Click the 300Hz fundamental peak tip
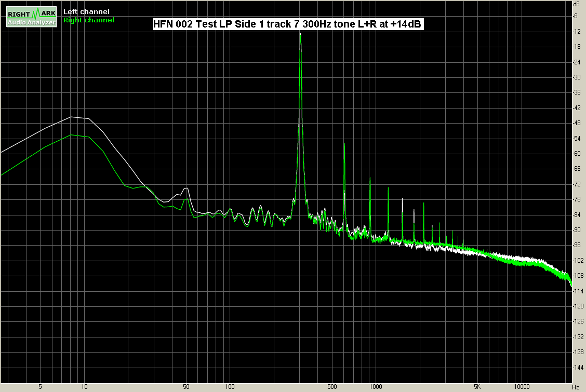The width and height of the screenshot is (586, 392). (x=300, y=34)
